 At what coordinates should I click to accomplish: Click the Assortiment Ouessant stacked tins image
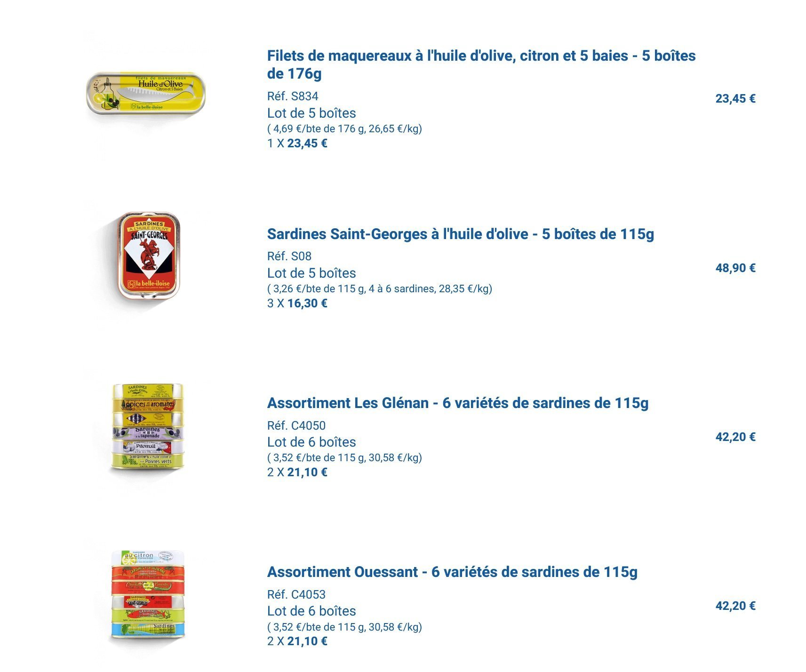coord(148,595)
